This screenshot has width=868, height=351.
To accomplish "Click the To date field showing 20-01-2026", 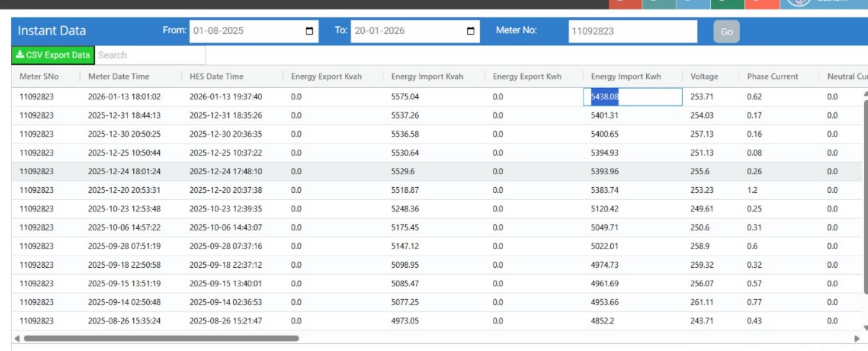I will tap(405, 31).
